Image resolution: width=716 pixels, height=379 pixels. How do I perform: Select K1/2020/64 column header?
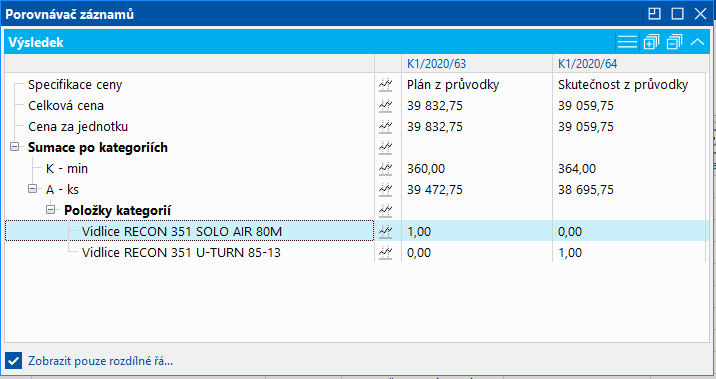(x=587, y=63)
